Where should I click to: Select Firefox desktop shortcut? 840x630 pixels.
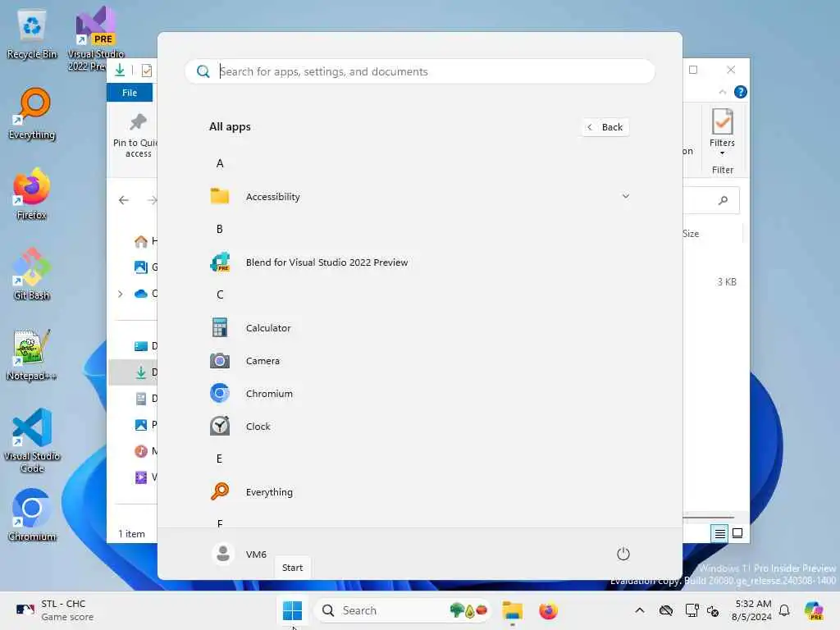point(32,194)
